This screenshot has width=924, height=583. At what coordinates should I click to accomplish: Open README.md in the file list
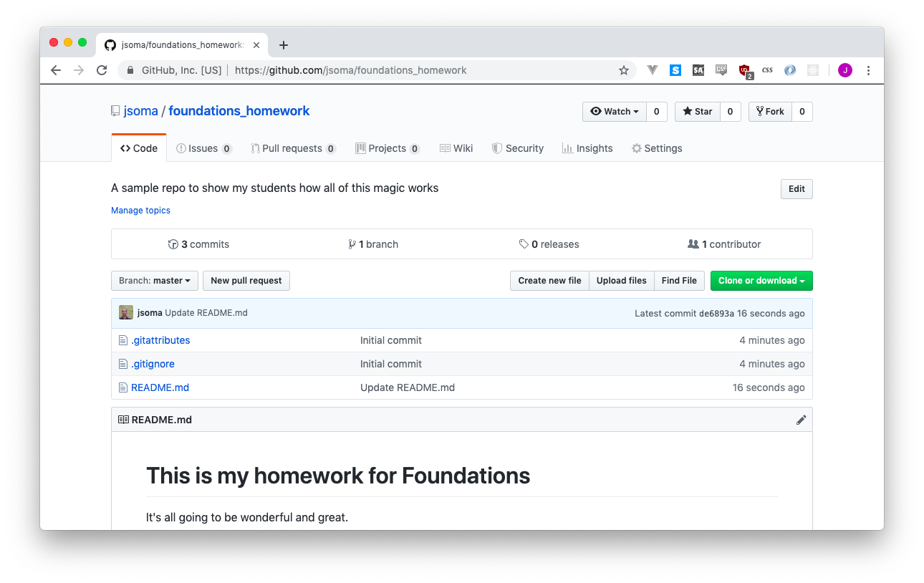point(160,387)
